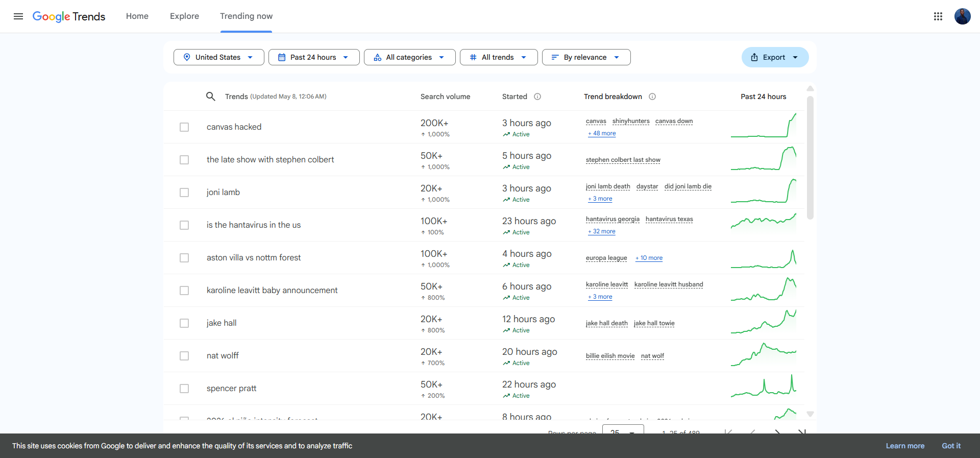Open the shinyhunters breakdown link
980x458 pixels.
(x=631, y=121)
